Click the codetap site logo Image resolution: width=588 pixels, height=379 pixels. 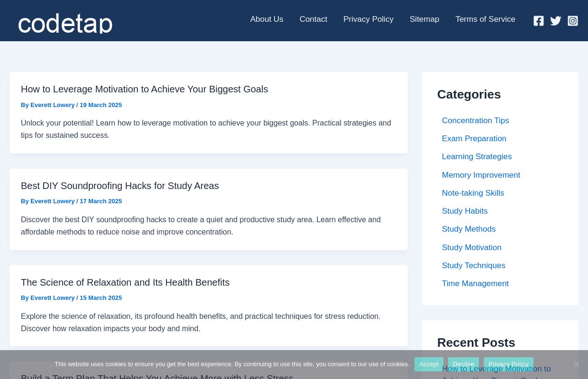pos(65,23)
